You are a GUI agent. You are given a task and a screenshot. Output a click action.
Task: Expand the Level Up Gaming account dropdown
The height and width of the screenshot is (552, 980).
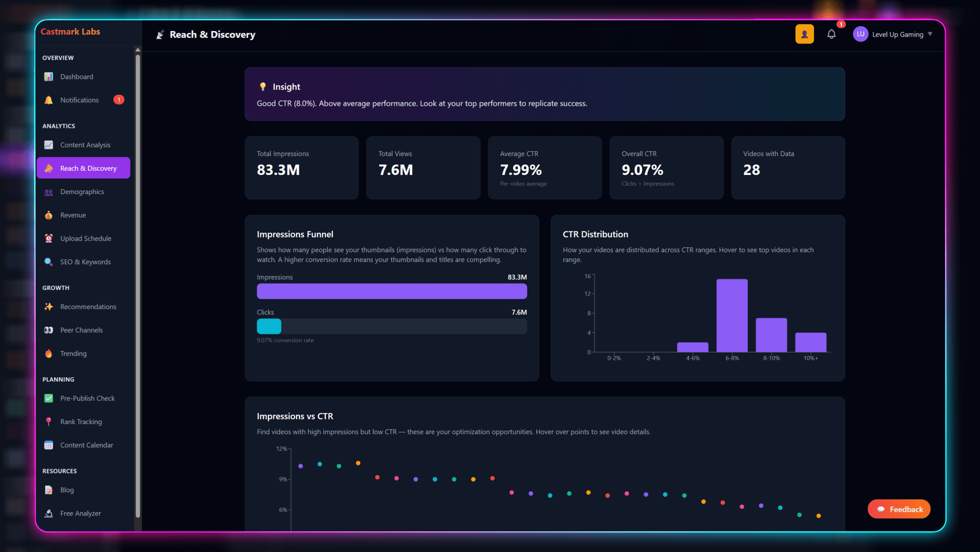pyautogui.click(x=929, y=34)
